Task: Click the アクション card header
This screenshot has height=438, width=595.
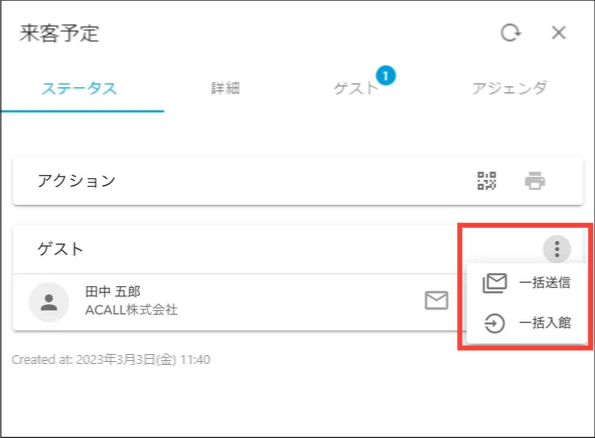Action: tap(76, 181)
